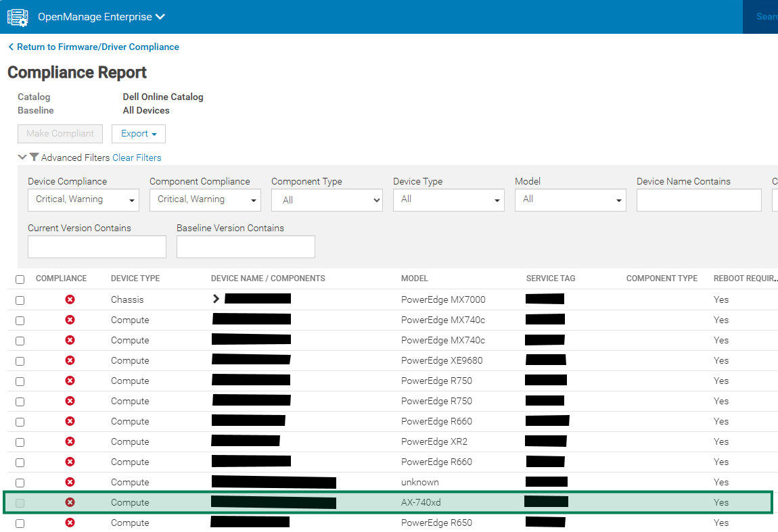The height and width of the screenshot is (532, 778).
Task: Click the critical compliance icon for PowerEdge XR2
Action: click(x=70, y=441)
